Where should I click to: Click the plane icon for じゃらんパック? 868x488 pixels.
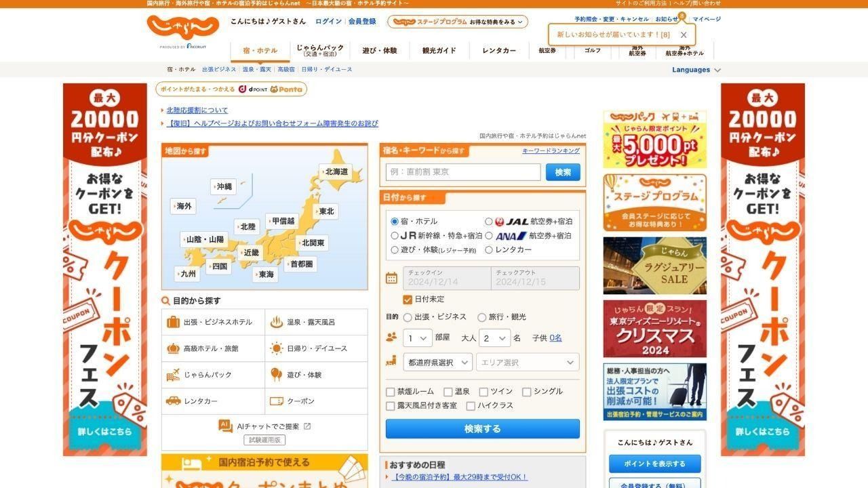coord(174,374)
